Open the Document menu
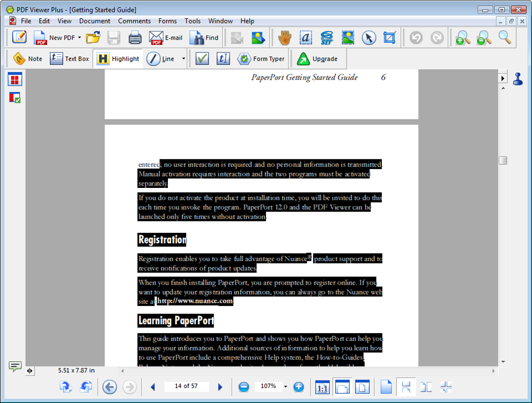The width and height of the screenshot is (532, 403). (94, 21)
